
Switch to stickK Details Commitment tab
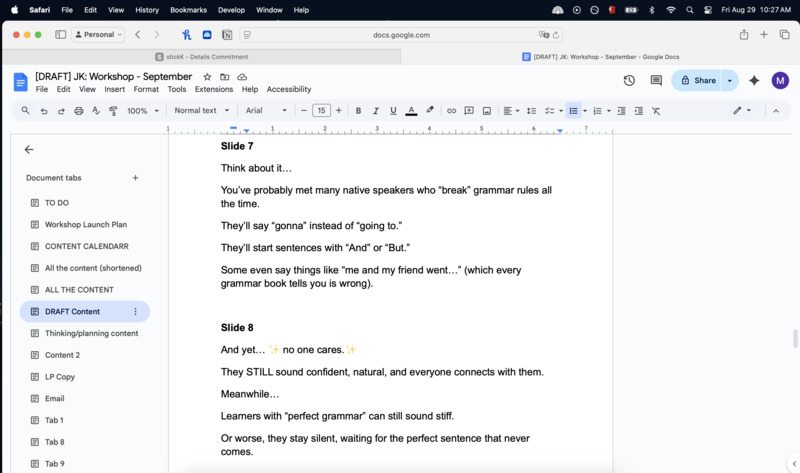(202, 57)
